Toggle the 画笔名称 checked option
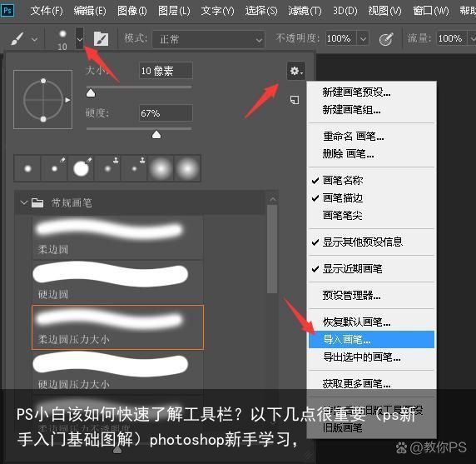 pyautogui.click(x=372, y=181)
